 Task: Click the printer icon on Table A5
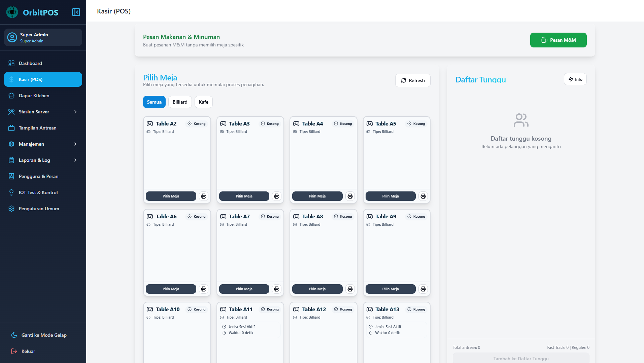pos(423,196)
